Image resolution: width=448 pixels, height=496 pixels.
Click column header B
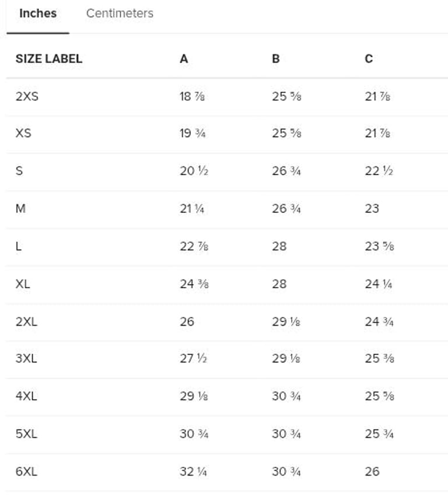276,58
